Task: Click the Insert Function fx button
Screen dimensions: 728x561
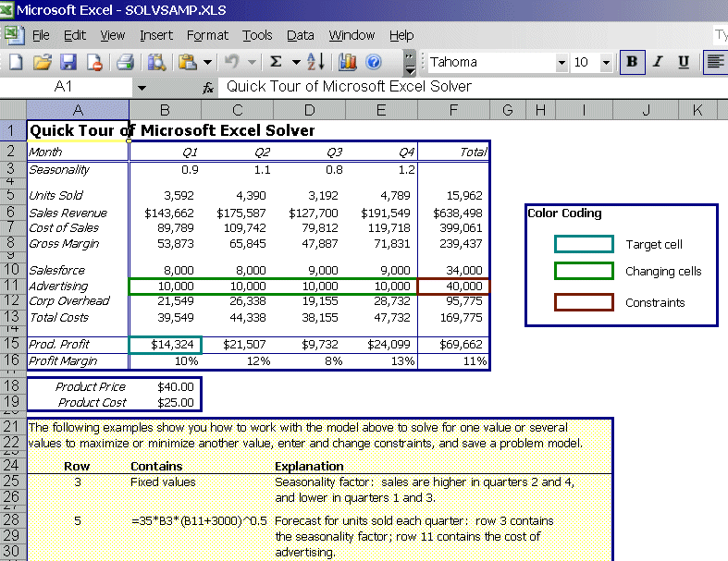Action: pos(208,87)
